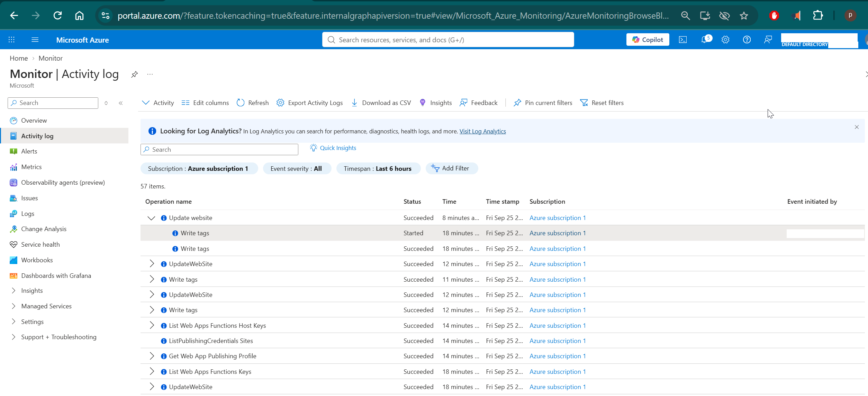Image resolution: width=868 pixels, height=396 pixels.
Task: Click the activity log Search field
Action: (219, 150)
